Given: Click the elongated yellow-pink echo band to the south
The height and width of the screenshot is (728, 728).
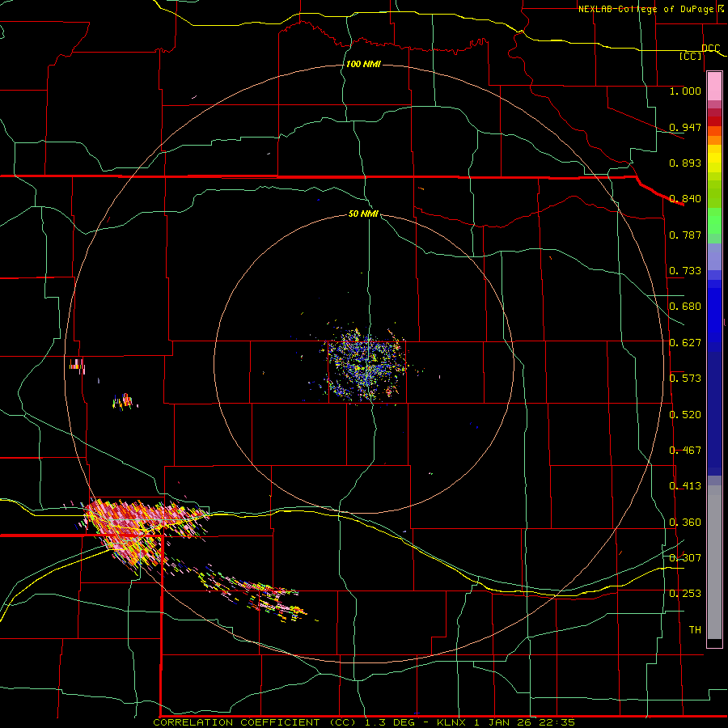Looking at the screenshot, I should point(253,594).
